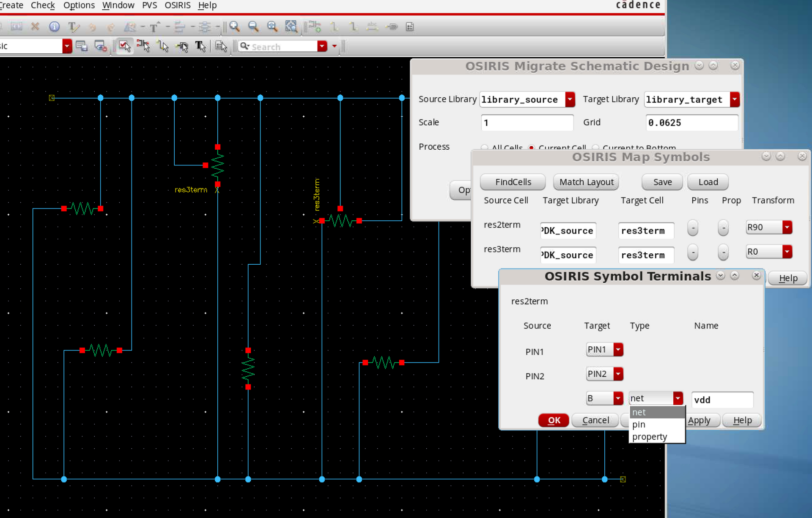Click the distribute objects toolbar icon
This screenshot has height=518, width=812.
click(205, 27)
